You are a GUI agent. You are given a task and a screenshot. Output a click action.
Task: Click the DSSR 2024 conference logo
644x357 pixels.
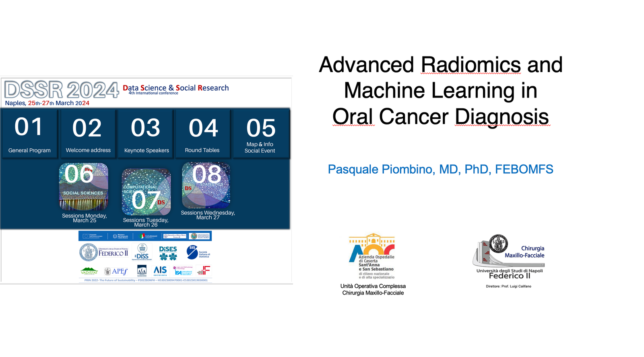pyautogui.click(x=62, y=89)
